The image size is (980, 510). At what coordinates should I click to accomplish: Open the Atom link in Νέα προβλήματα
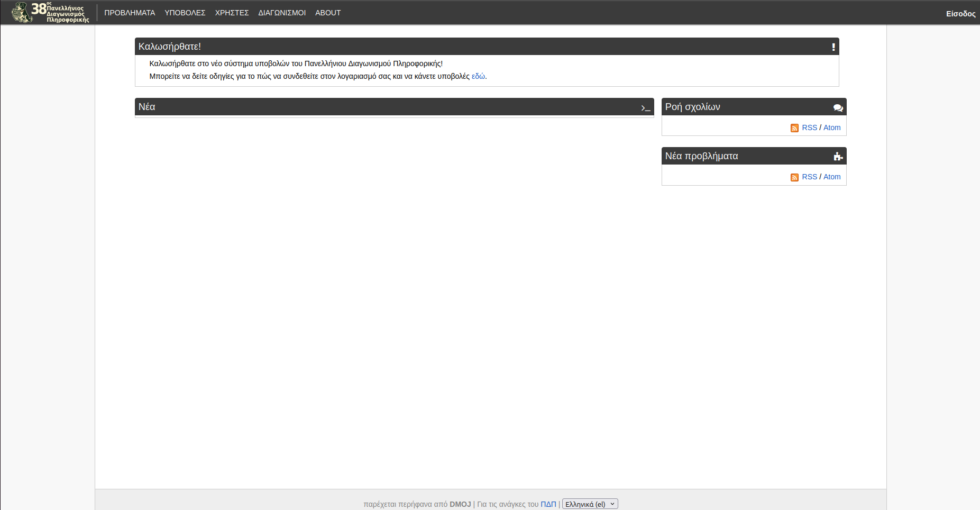[832, 177]
